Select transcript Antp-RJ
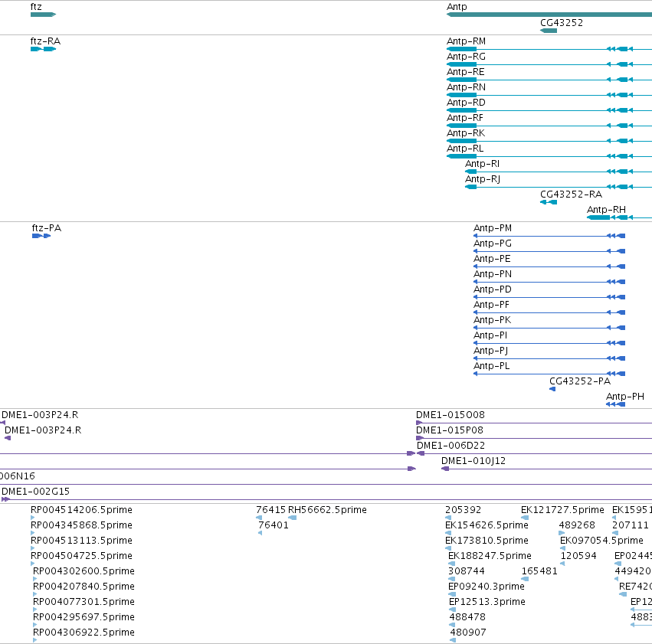Image resolution: width=652 pixels, height=644 pixels. [483, 179]
